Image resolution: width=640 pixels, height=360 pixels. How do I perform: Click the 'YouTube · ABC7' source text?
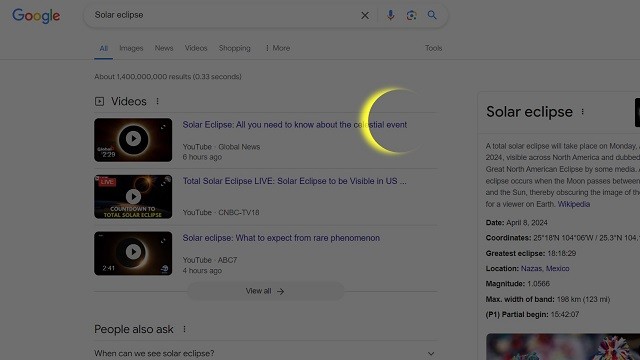click(x=210, y=260)
